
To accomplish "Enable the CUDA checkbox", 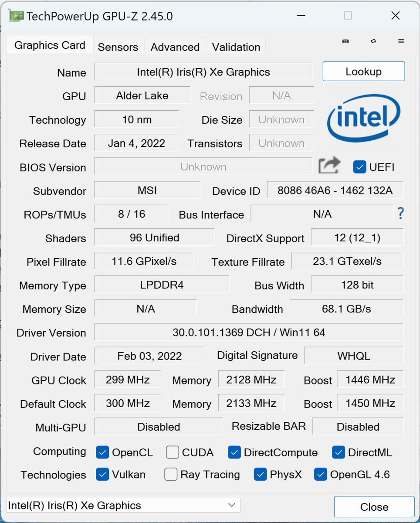I will tap(173, 452).
